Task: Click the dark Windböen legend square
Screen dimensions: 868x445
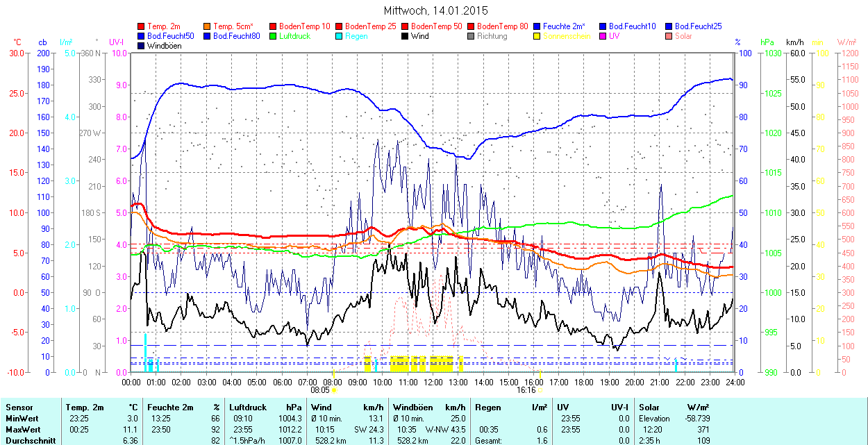Action: (142, 46)
